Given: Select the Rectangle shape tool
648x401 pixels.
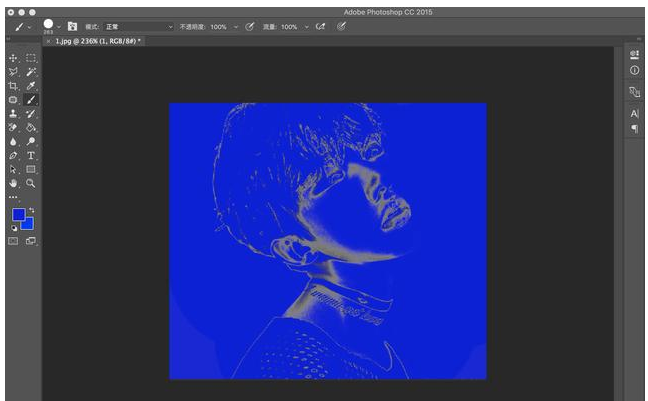Looking at the screenshot, I should 31,169.
